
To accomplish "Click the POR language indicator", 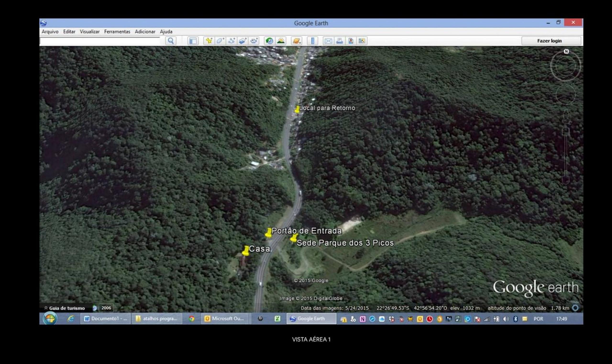I will [x=538, y=319].
